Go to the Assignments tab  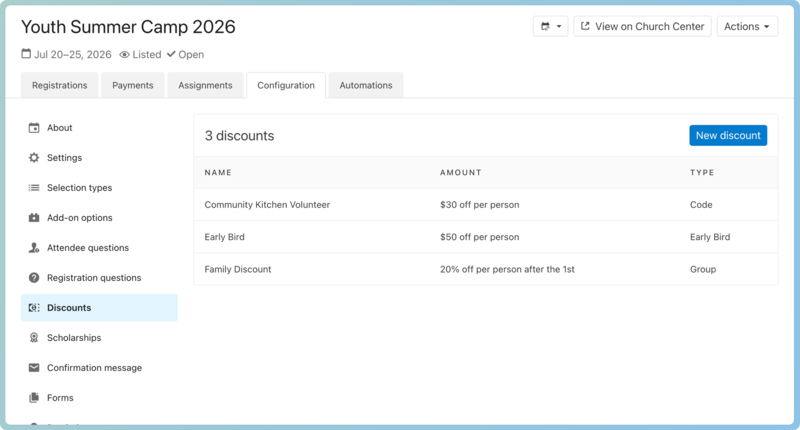point(205,86)
